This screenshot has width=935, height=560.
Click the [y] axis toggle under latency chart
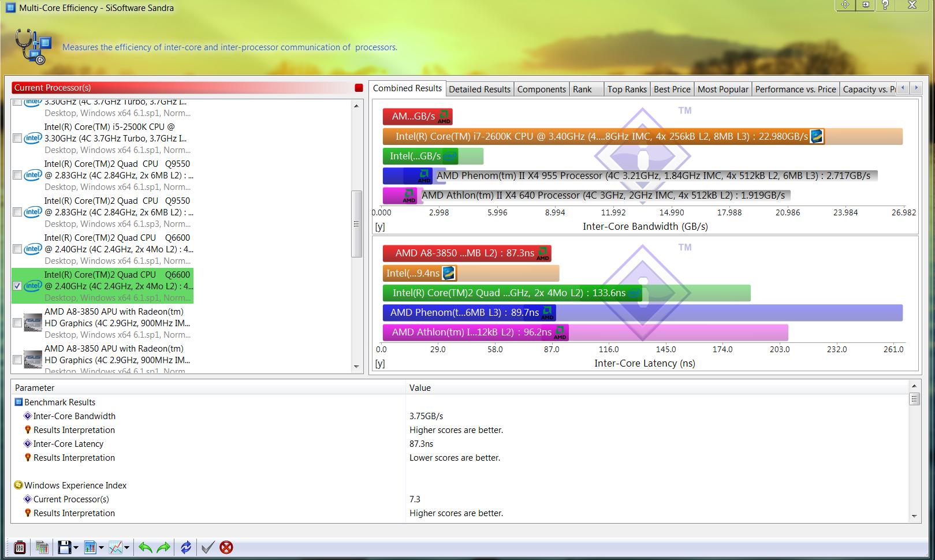(x=380, y=364)
